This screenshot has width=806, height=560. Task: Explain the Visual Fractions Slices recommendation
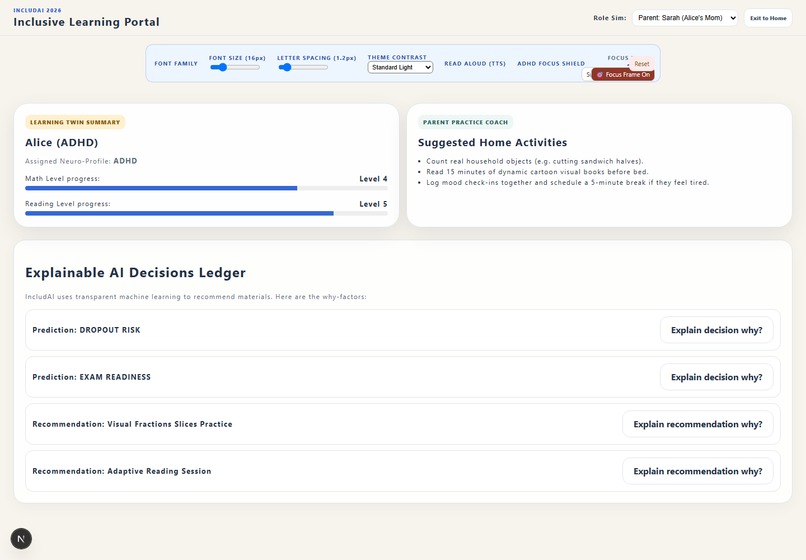point(698,424)
